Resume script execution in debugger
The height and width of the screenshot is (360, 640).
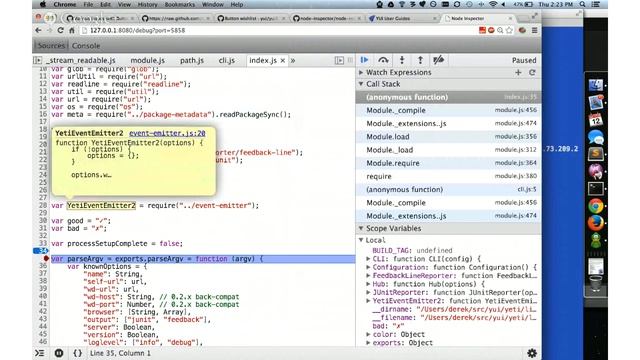coord(364,60)
